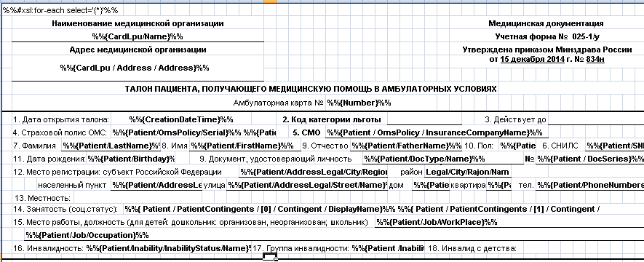Select the CardLpu / Address / Address field
644x262 pixels.
pos(138,68)
